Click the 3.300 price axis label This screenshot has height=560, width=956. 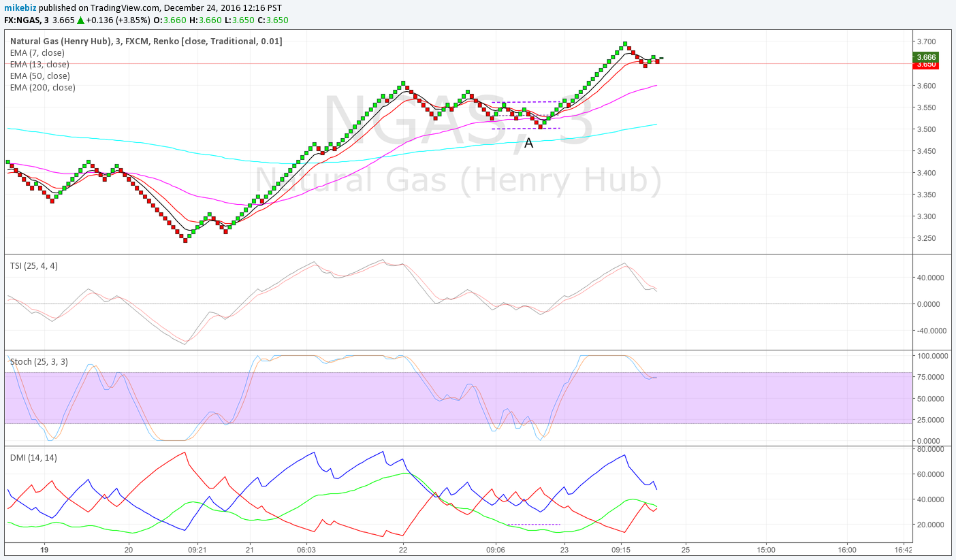click(926, 216)
